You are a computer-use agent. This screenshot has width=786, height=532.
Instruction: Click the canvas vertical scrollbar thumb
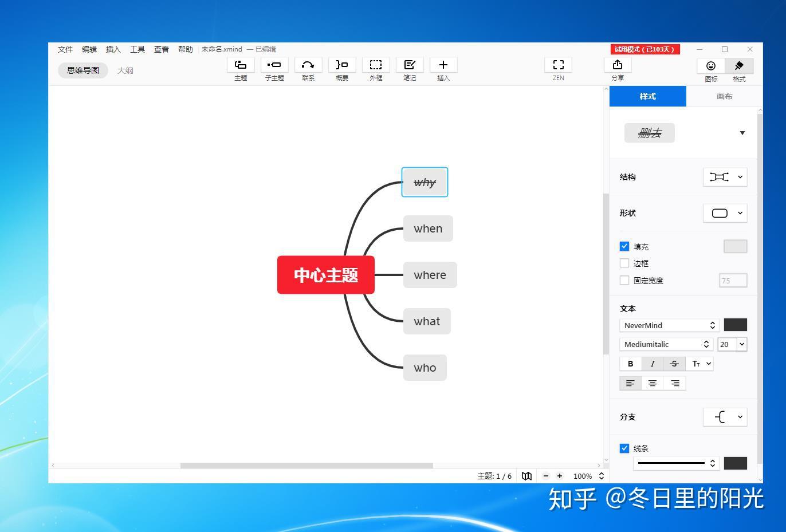[x=606, y=274]
